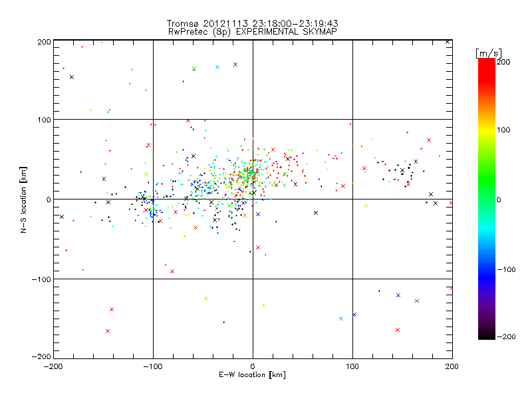The width and height of the screenshot is (532, 399).
Task: Click the x-axis "200" tick label
Action: pyautogui.click(x=452, y=366)
